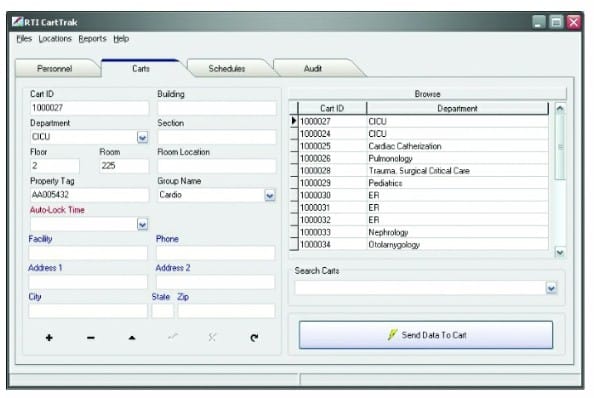
Task: Expand the Group Name dropdown
Action: [x=270, y=195]
